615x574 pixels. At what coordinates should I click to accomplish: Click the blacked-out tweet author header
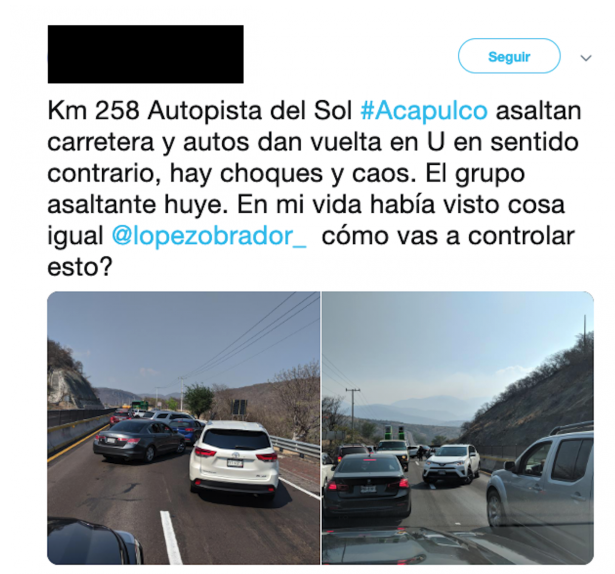(x=146, y=54)
